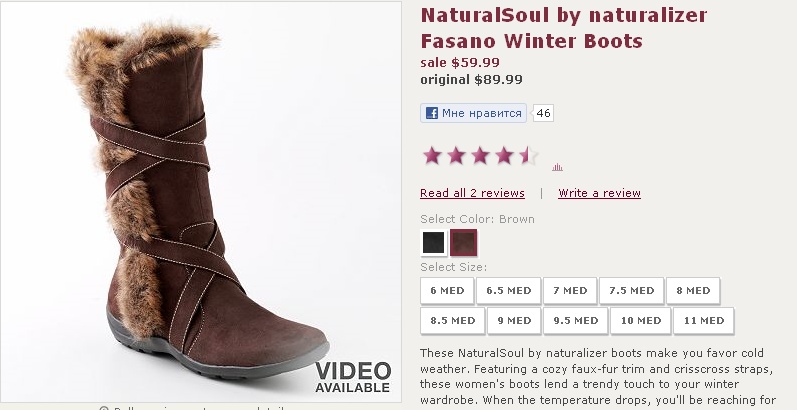This screenshot has width=797, height=410.
Task: Choose size 6.5 MED
Action: pyautogui.click(x=508, y=291)
